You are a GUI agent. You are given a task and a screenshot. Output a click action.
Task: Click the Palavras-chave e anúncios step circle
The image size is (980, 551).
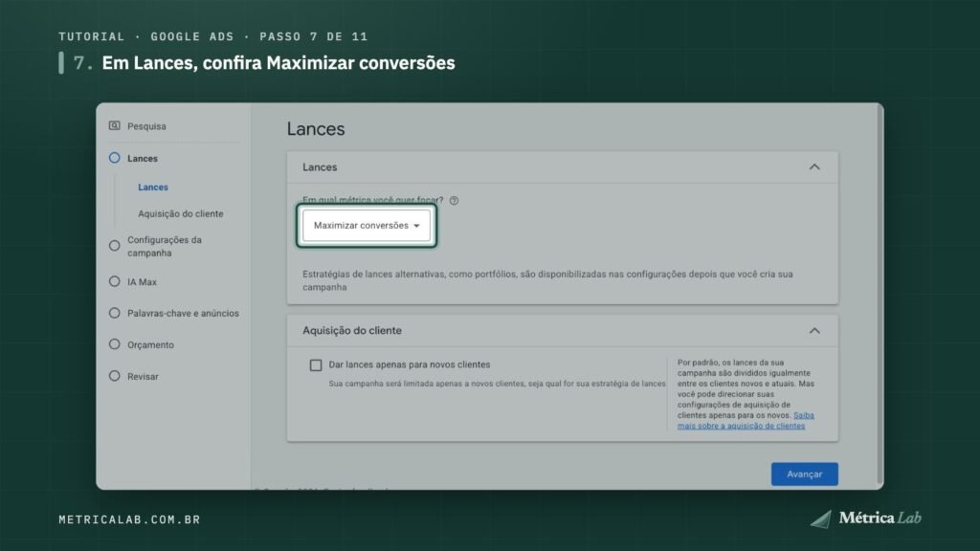point(115,313)
